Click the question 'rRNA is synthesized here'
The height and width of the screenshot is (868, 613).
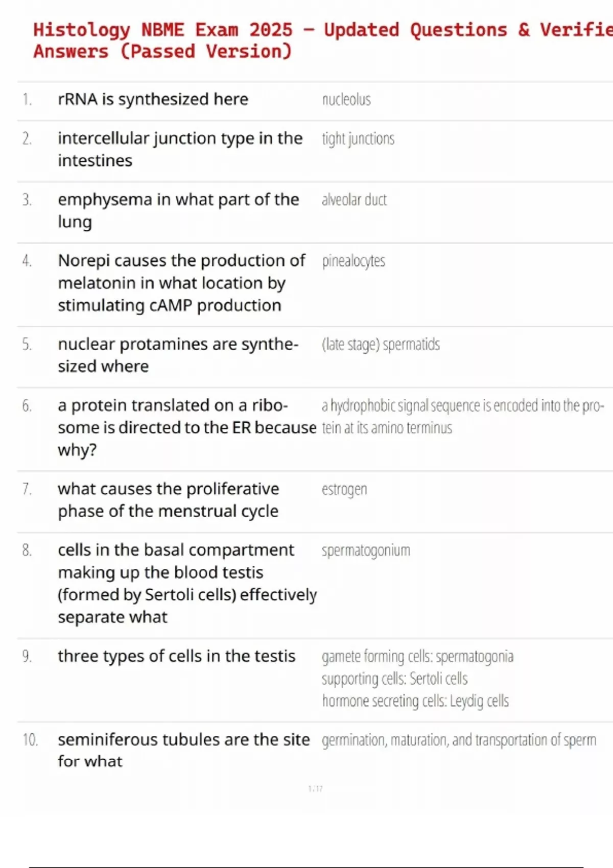click(x=153, y=99)
